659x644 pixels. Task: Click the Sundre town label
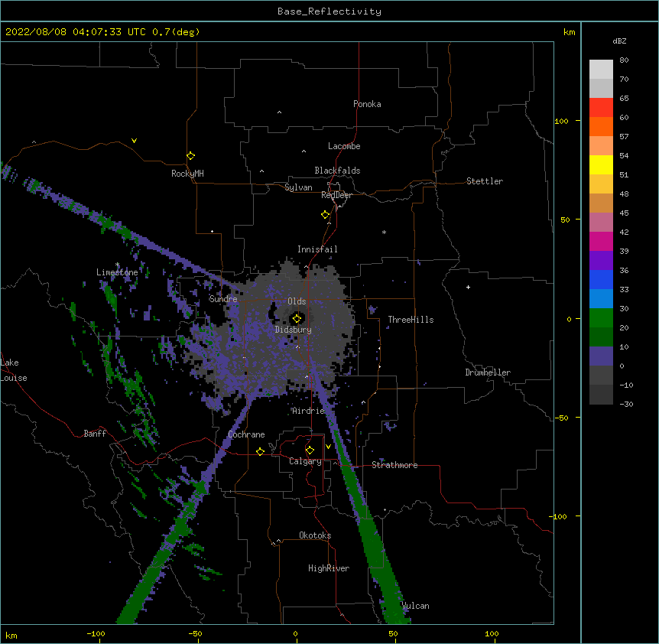point(223,299)
